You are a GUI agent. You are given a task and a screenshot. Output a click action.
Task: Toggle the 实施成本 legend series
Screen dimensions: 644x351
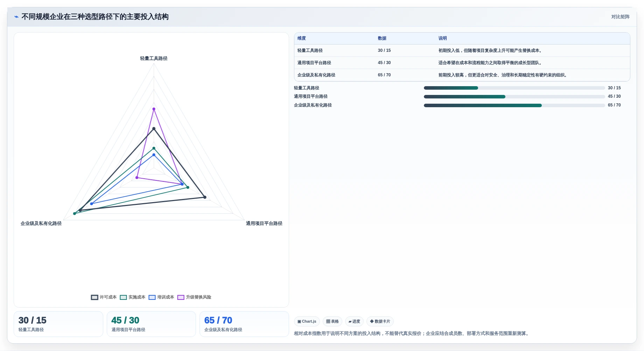(133, 297)
